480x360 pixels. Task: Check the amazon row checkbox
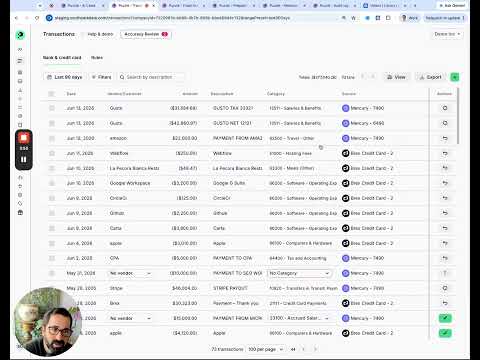(52, 138)
